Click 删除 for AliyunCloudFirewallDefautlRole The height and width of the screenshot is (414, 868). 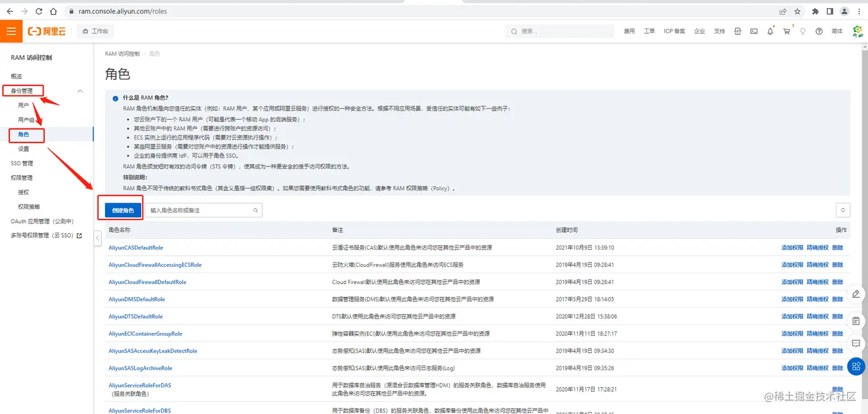pos(838,282)
